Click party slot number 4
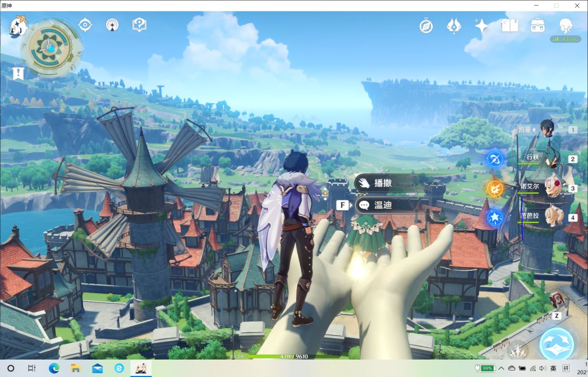Image resolution: width=588 pixels, height=377 pixels. coord(573,218)
